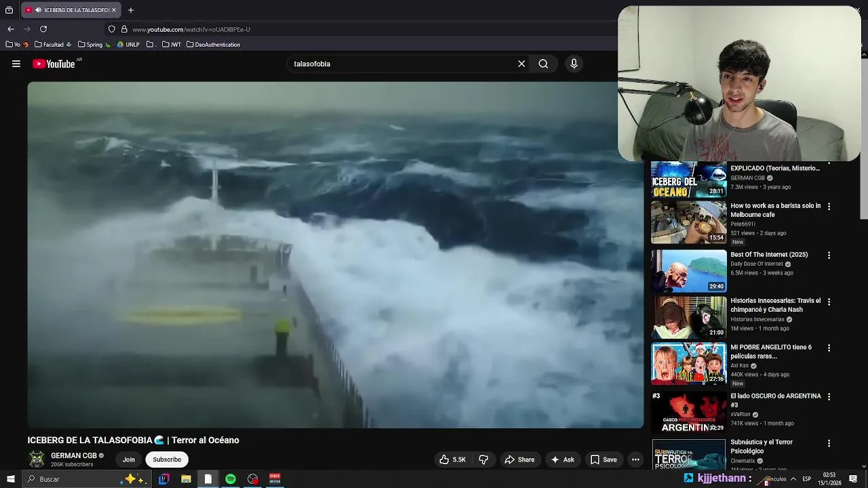Show hidden system tray icons
This screenshot has width=868, height=488.
(x=793, y=479)
